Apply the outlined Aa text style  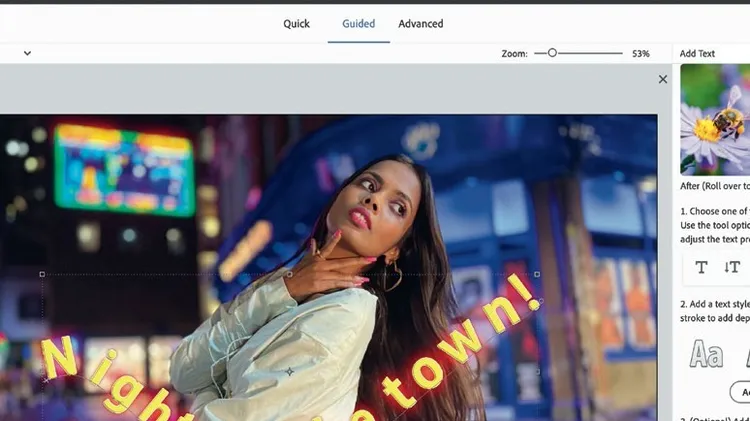(x=706, y=354)
